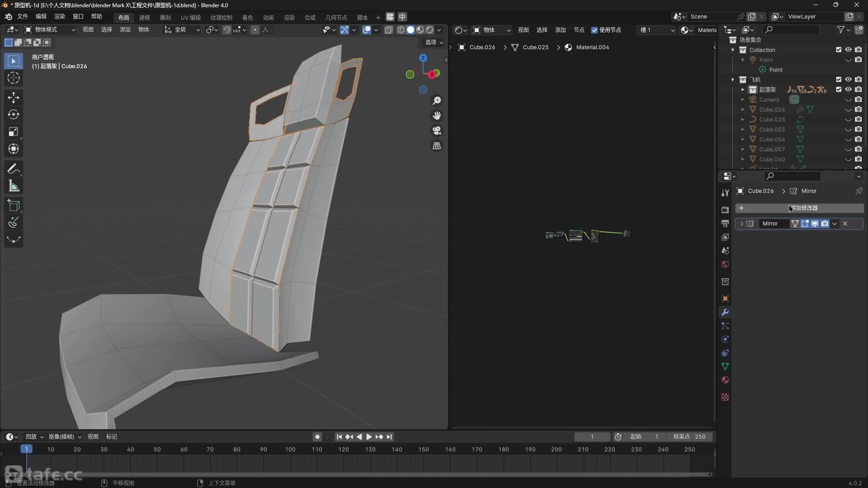Image resolution: width=868 pixels, height=488 pixels.
Task: Switch to the 几何节点 workspace tab
Action: tap(336, 17)
